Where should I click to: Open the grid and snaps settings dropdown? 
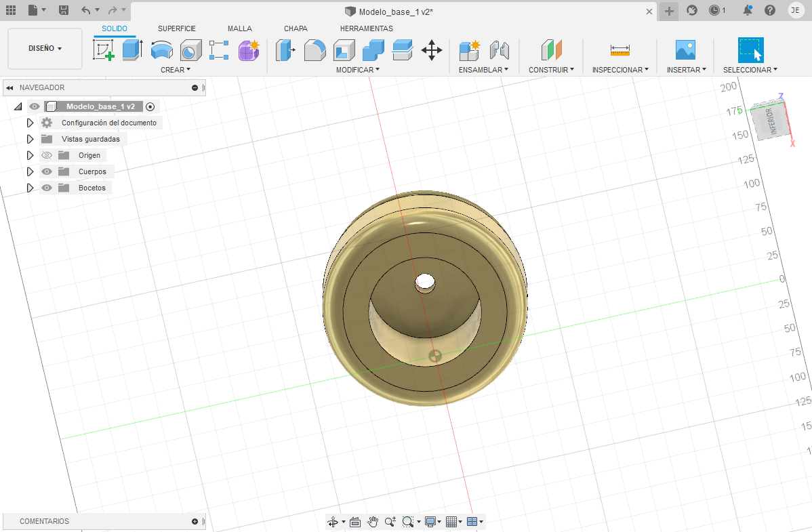(453, 522)
